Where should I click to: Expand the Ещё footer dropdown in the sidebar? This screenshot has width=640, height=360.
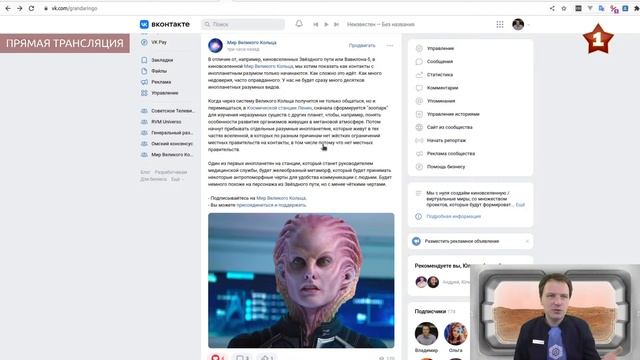177,179
